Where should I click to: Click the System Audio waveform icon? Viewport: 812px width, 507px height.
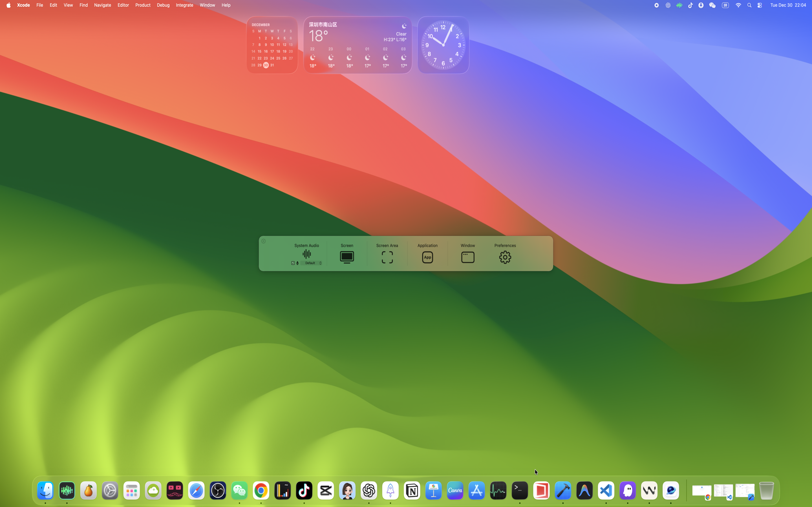(x=306, y=254)
